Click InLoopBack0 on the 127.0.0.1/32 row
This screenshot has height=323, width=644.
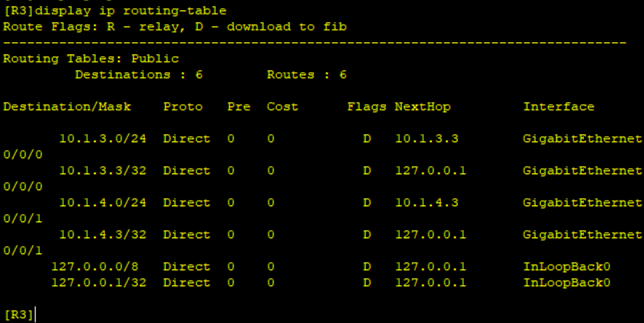[x=566, y=282]
